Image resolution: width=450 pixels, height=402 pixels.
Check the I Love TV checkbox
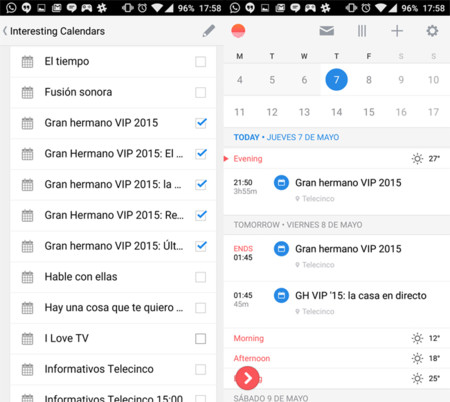point(201,339)
